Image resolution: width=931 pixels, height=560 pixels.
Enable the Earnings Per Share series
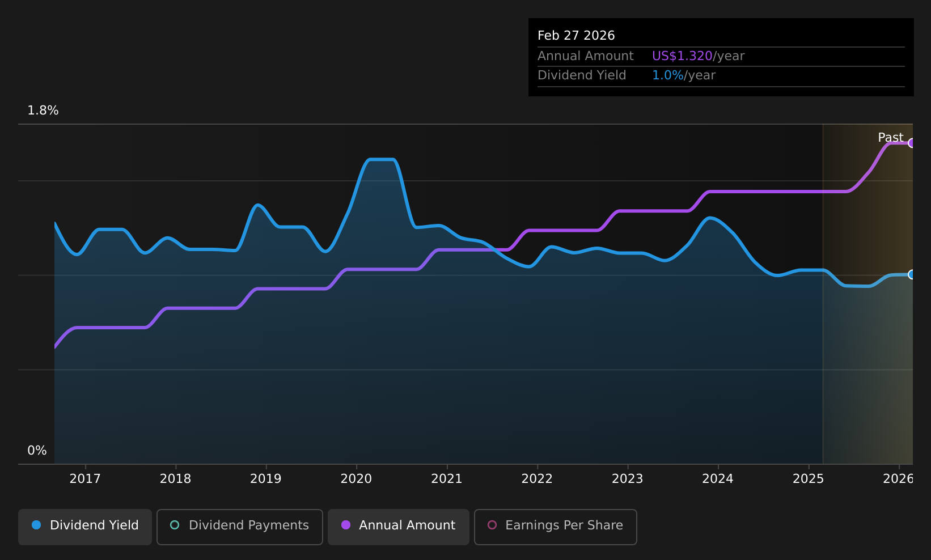(x=556, y=527)
